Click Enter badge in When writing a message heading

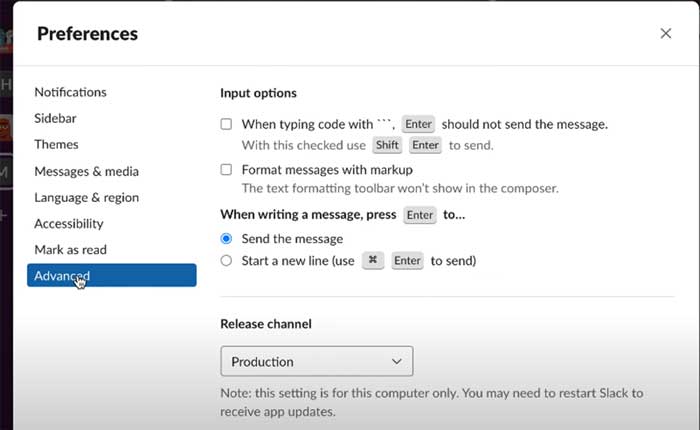point(420,215)
